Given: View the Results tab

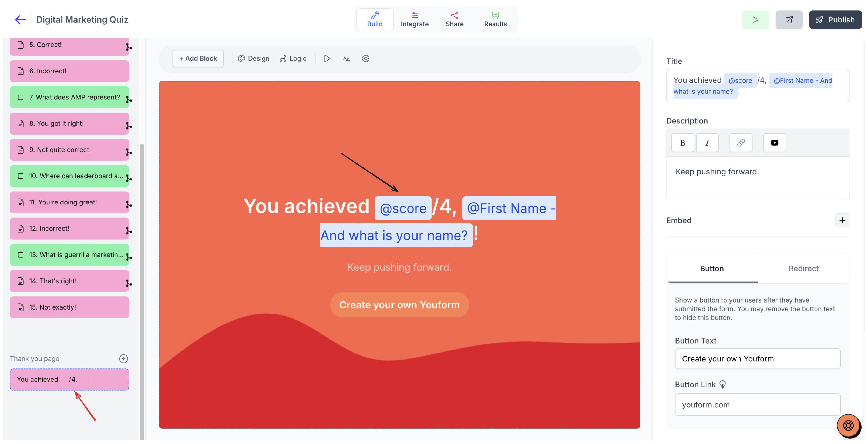Looking at the screenshot, I should 495,19.
